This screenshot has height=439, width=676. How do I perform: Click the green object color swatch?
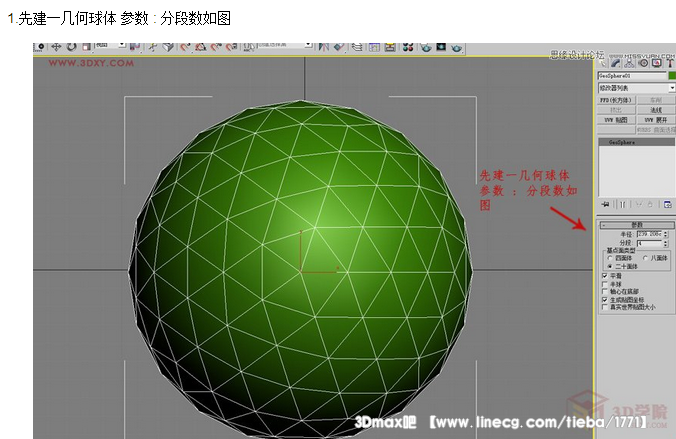672,76
